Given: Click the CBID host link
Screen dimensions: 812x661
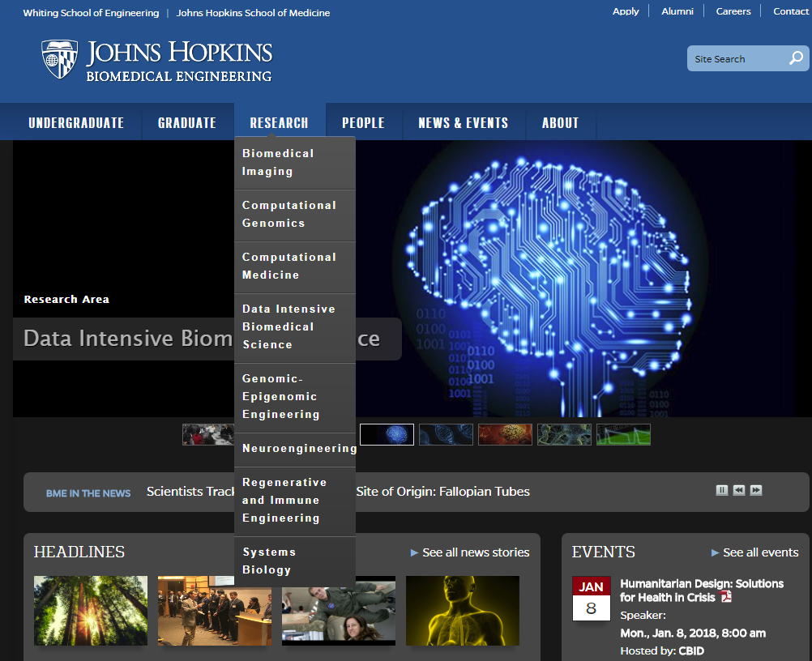Looking at the screenshot, I should pyautogui.click(x=691, y=651).
